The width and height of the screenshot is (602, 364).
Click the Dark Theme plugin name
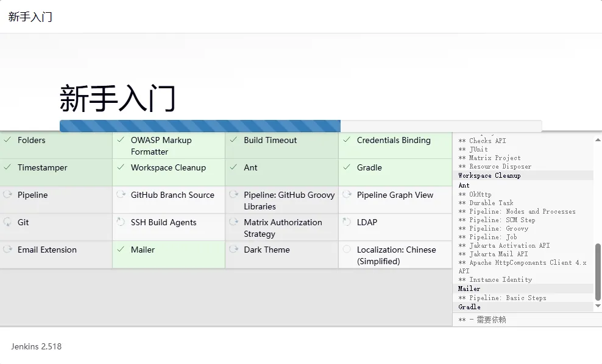point(267,250)
